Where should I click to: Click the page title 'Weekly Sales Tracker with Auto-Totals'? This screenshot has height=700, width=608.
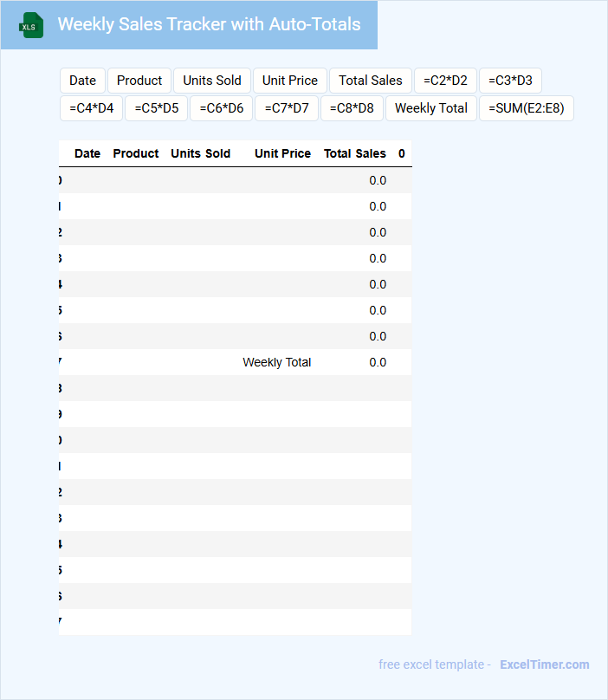coord(209,24)
